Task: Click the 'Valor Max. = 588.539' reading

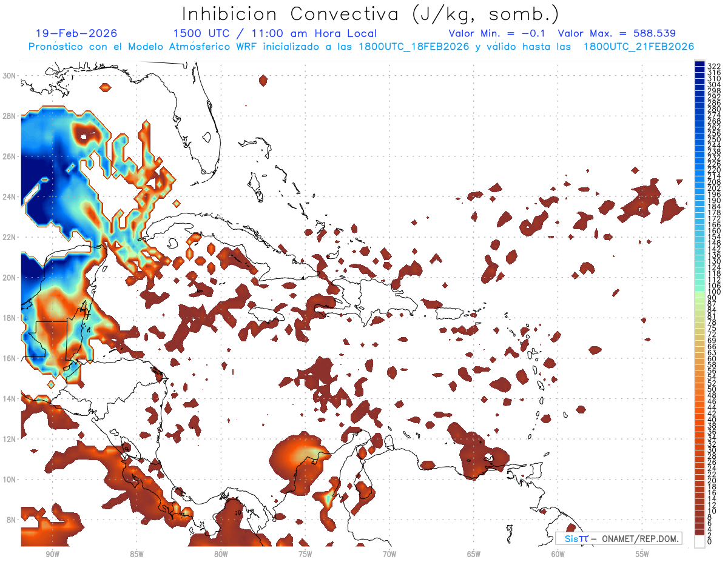Action: click(x=616, y=34)
